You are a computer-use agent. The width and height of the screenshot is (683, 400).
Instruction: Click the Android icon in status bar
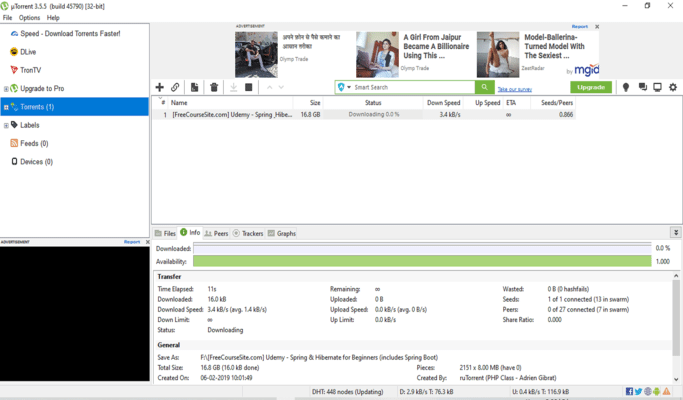click(657, 391)
